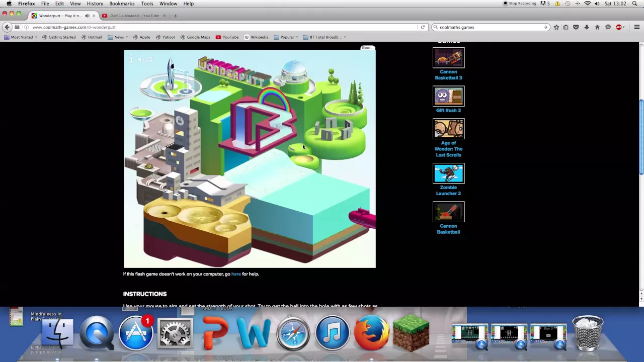Launch Safari from the Dock
This screenshot has height=362, width=644.
coord(293,333)
